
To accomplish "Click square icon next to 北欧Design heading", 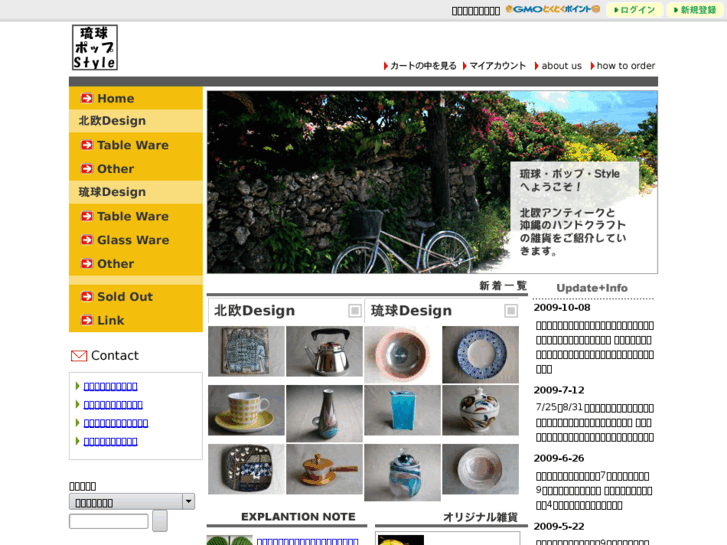I will (x=355, y=310).
